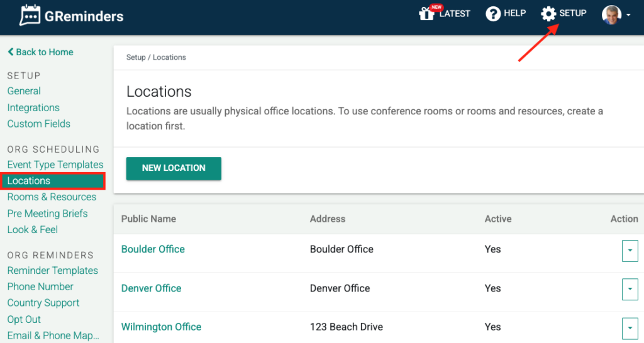The width and height of the screenshot is (644, 343).
Task: Open Custom Fields setup page
Action: (x=39, y=124)
